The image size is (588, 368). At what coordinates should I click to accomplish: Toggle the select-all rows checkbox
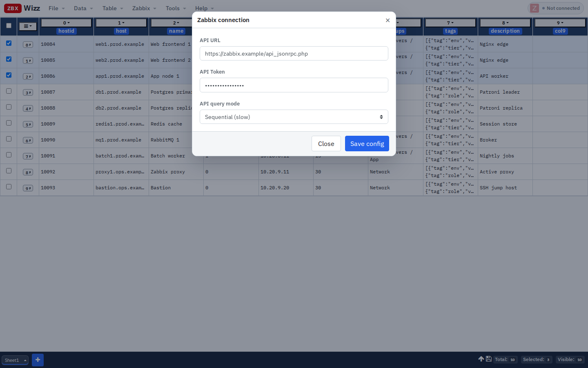9,25
